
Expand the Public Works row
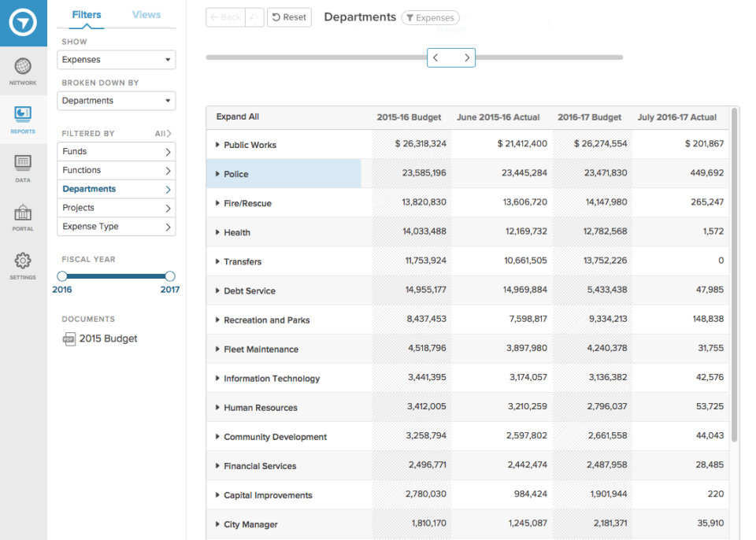(218, 145)
